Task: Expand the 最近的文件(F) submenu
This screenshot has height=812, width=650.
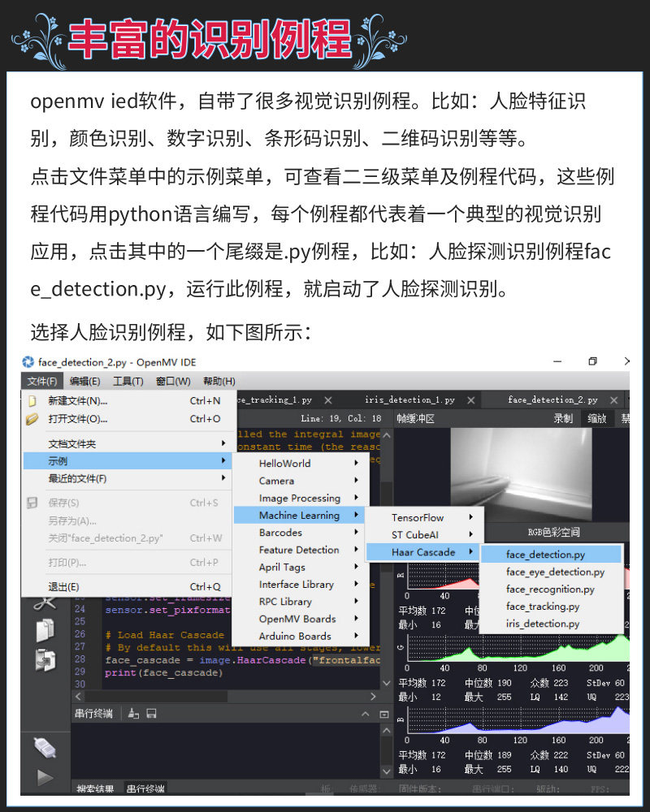Action: click(x=127, y=478)
